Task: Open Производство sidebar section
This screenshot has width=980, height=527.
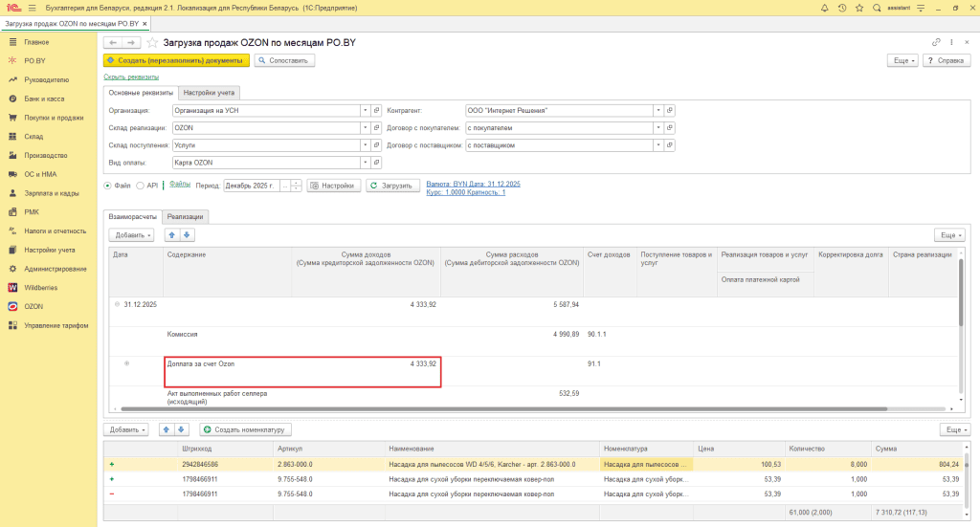Action: [46, 156]
